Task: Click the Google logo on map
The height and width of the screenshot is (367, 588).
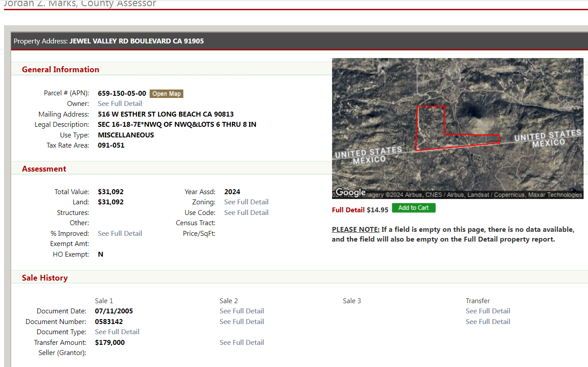Action: (x=351, y=192)
